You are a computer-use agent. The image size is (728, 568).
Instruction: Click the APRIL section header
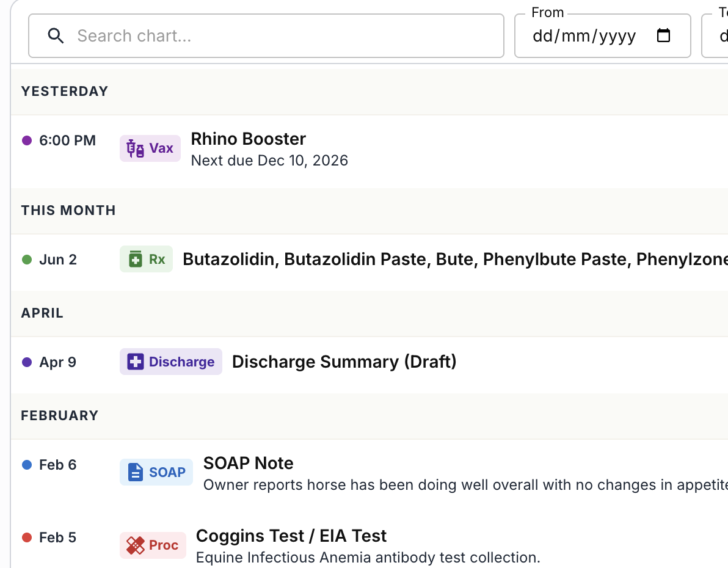pos(42,313)
